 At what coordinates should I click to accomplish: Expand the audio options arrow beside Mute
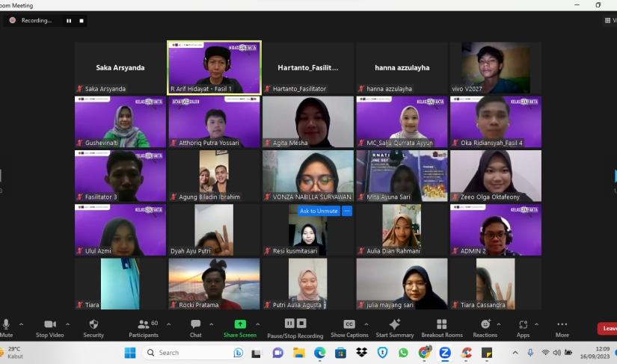(x=21, y=324)
